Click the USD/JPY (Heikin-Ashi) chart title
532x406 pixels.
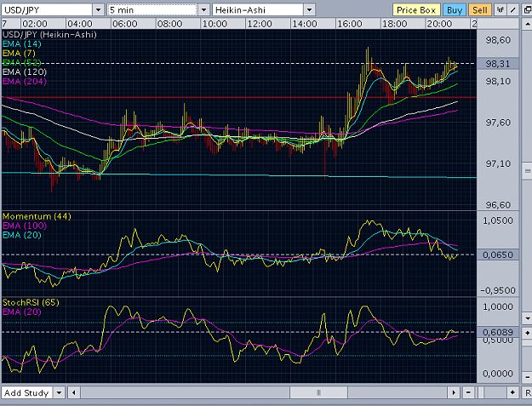[49, 35]
